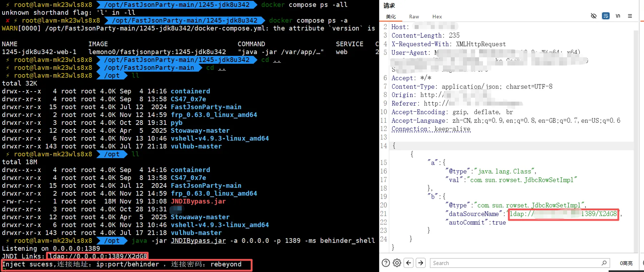Viewport: 644px width, 272px height.
Task: Click underlined JNDIBypass.jar in java command
Action: click(198, 241)
